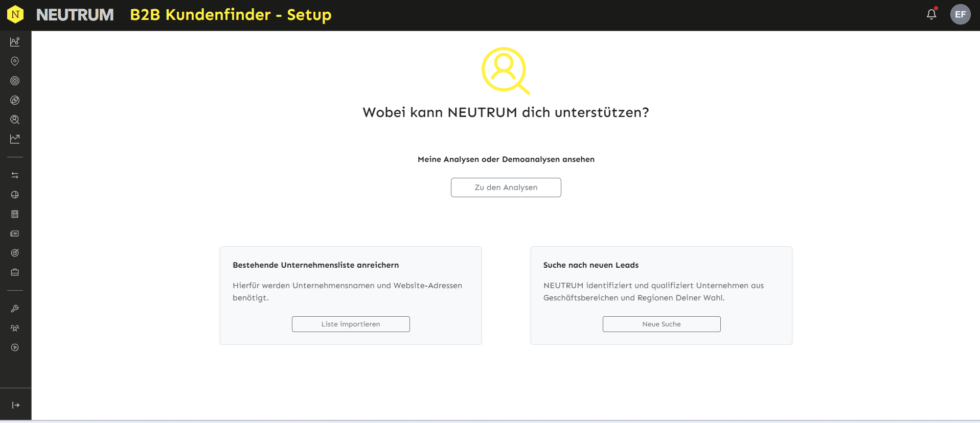Open the person search sidebar icon
Viewport: 980px width, 423px height.
click(15, 120)
